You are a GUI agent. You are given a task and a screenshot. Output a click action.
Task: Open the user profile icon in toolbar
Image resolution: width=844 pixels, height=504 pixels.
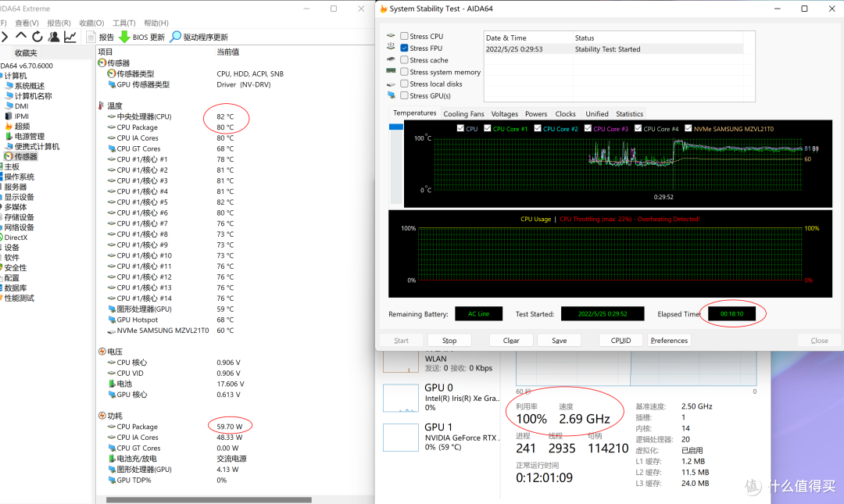point(54,37)
